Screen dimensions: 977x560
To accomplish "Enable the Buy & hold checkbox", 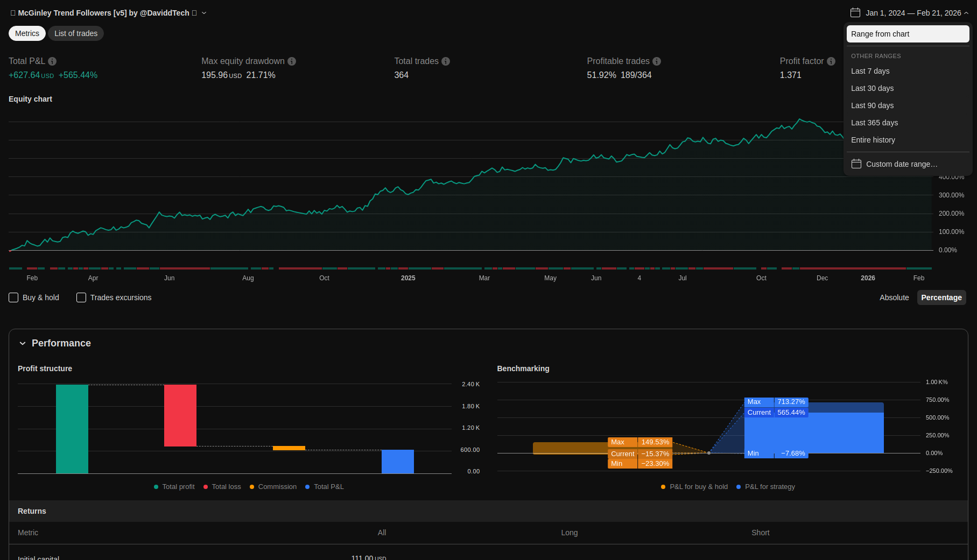I will point(14,297).
